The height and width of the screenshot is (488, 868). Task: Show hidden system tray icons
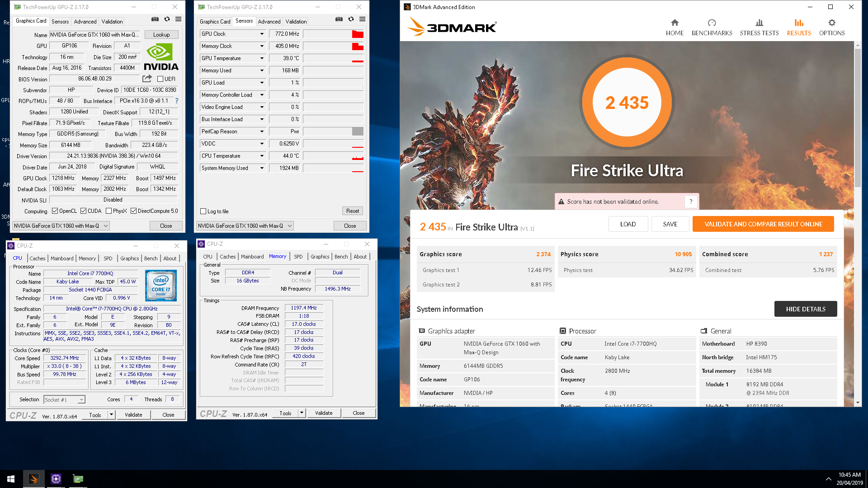tap(828, 479)
